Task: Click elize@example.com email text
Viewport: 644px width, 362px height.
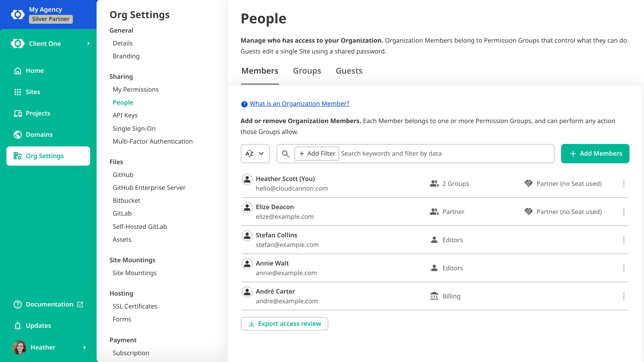Action: coord(285,217)
